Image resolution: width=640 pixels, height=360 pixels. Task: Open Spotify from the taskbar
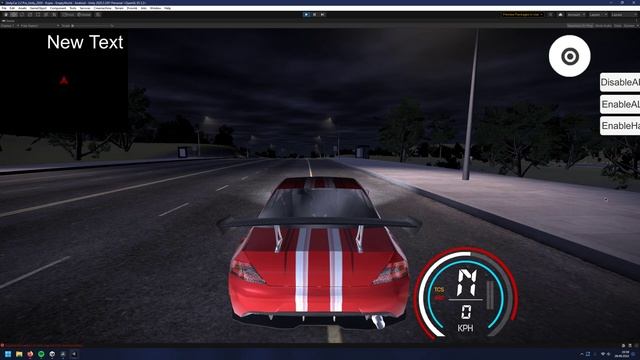pos(41,354)
